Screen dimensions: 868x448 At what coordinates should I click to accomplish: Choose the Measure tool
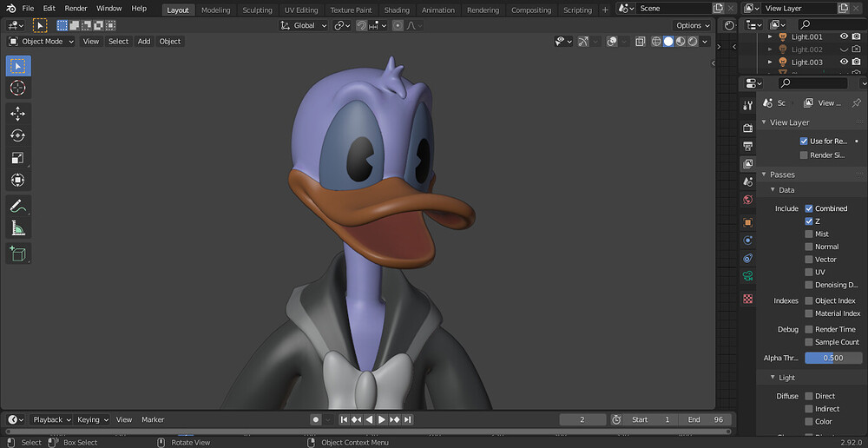click(18, 227)
